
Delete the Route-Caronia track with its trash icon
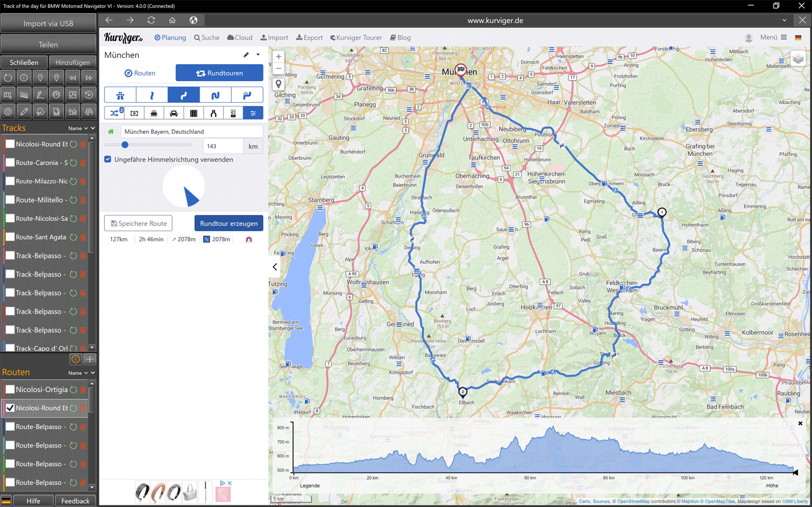click(83, 163)
